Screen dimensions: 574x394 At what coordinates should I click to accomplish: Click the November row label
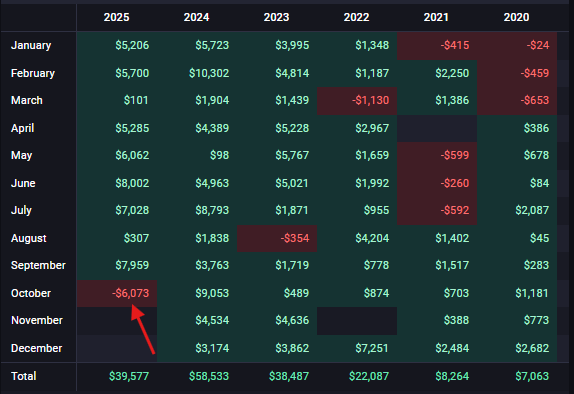37,320
